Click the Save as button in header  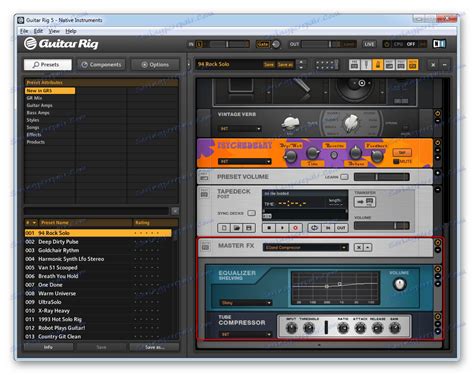coord(285,65)
